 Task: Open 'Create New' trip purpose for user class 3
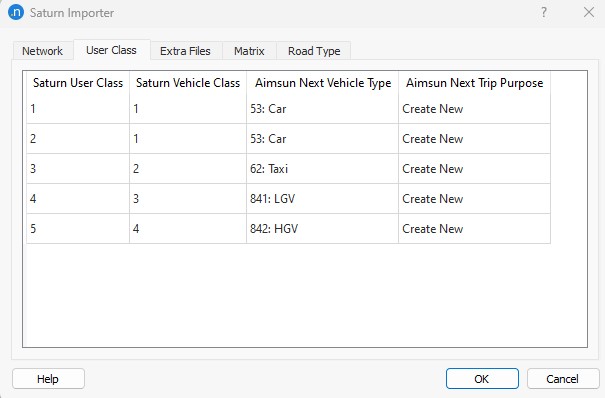[475, 169]
